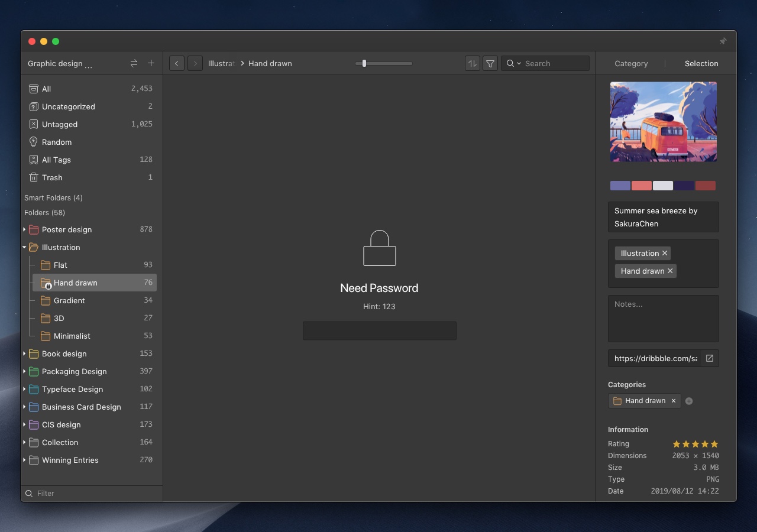Select the Minimalist subfolder
Viewport: 757px width, 532px height.
tap(95, 336)
